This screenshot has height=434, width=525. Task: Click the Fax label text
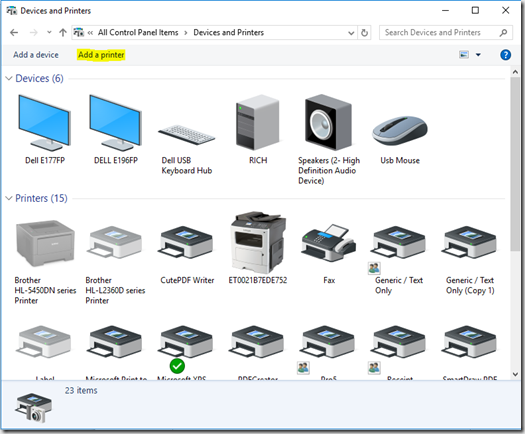[329, 280]
